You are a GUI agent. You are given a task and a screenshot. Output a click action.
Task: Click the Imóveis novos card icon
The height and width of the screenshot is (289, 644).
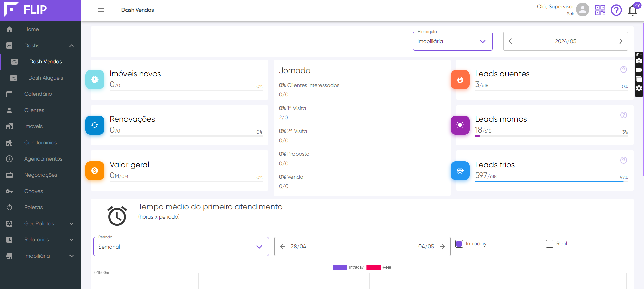(x=95, y=80)
